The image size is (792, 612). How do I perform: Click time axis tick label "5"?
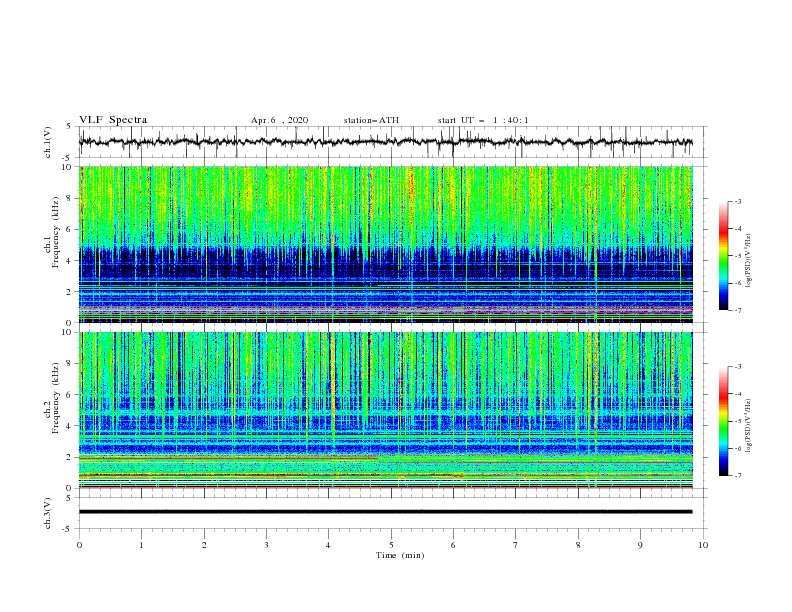tap(391, 545)
